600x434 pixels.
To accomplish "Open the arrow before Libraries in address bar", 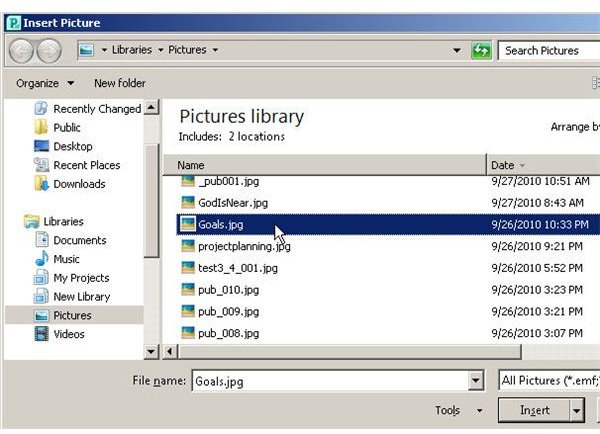I will 104,50.
